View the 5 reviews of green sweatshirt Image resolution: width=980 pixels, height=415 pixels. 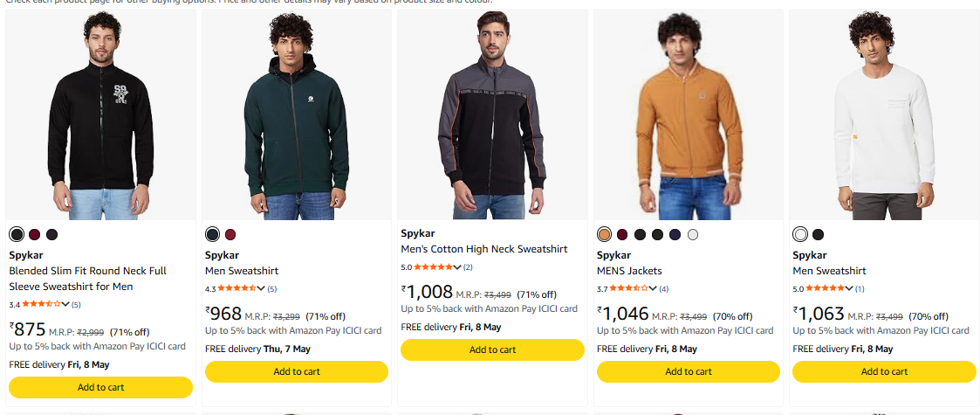point(272,289)
